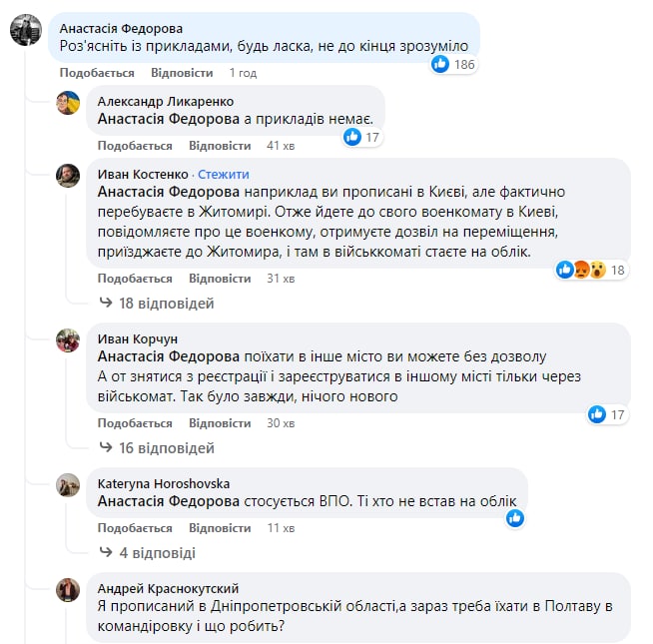The height and width of the screenshot is (644, 653).
Task: Click the 31 хв timestamp on Костенко's comment
Action: click(x=281, y=278)
